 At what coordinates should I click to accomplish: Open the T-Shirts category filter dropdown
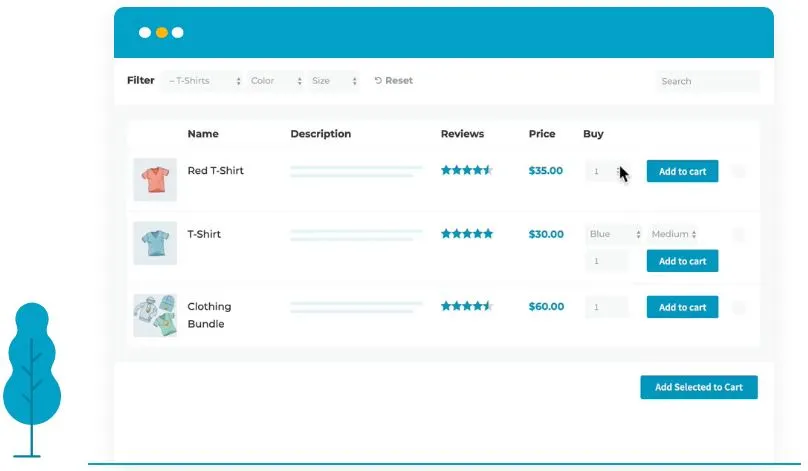coord(204,81)
